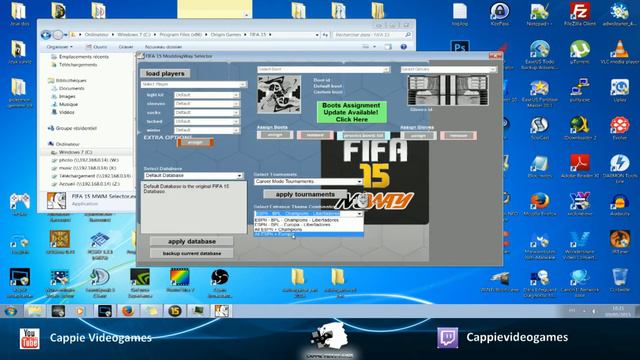This screenshot has height=360, width=640.
Task: Open Photoshop desktop icon
Action: (x=460, y=48)
